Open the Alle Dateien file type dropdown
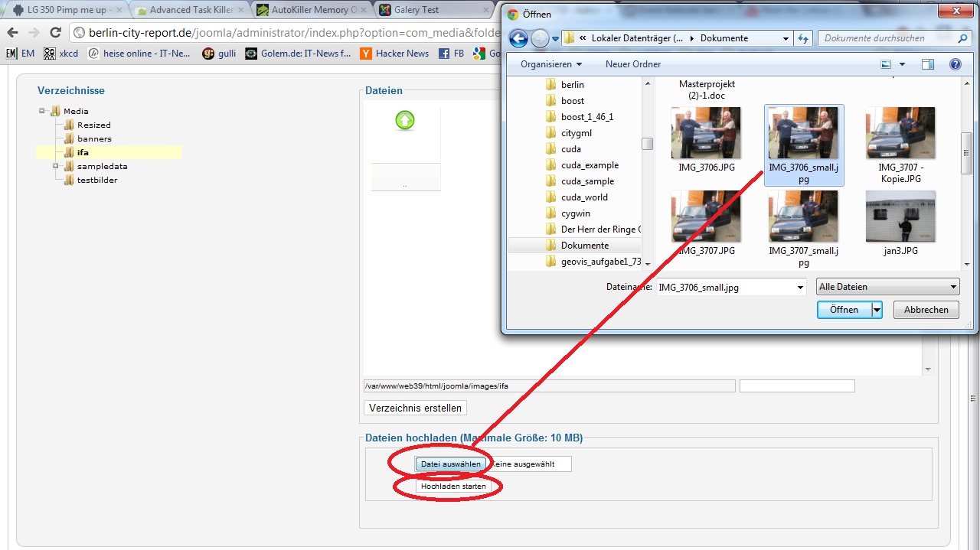Viewport: 980px width, 550px height. 887,287
